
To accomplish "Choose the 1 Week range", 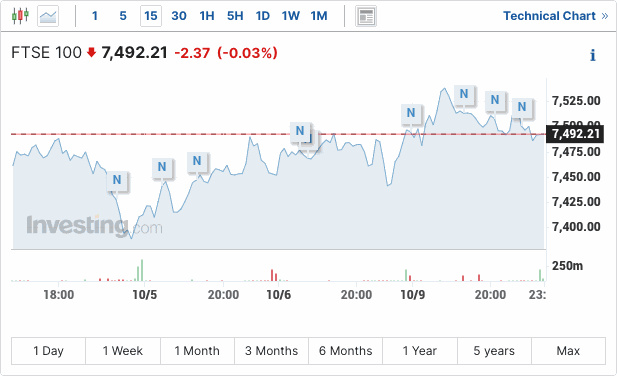I will coord(123,351).
